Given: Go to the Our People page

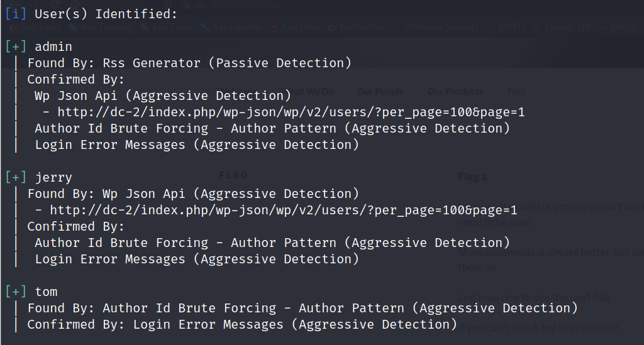Looking at the screenshot, I should tap(380, 92).
